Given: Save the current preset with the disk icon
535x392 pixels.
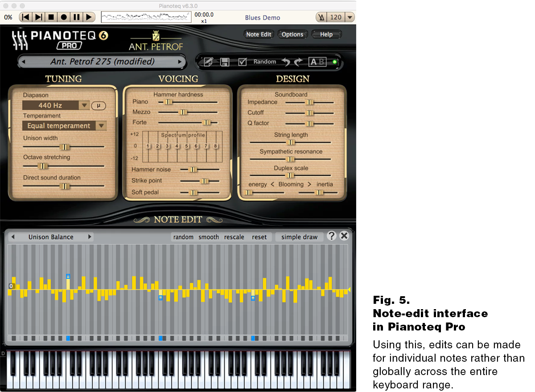Looking at the screenshot, I should pyautogui.click(x=225, y=61).
